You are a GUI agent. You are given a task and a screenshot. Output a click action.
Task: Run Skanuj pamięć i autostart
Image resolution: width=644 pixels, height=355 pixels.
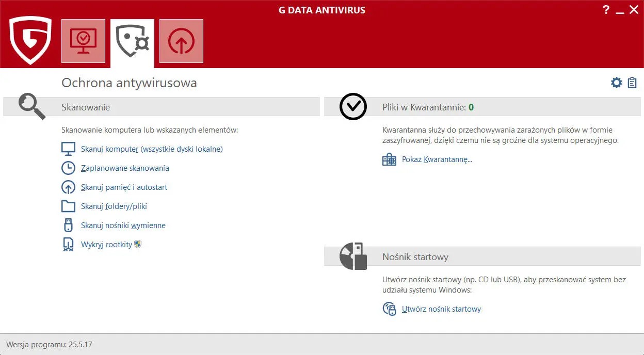(124, 187)
